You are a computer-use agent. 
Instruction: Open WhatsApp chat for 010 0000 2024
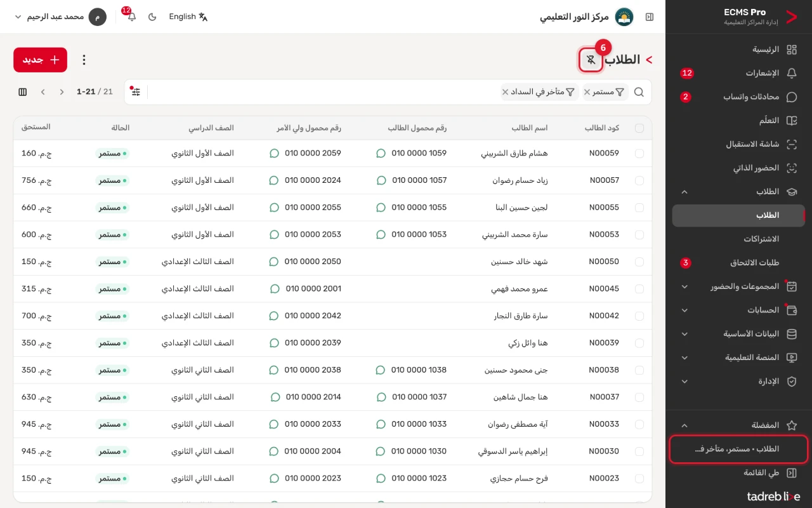[x=274, y=180]
